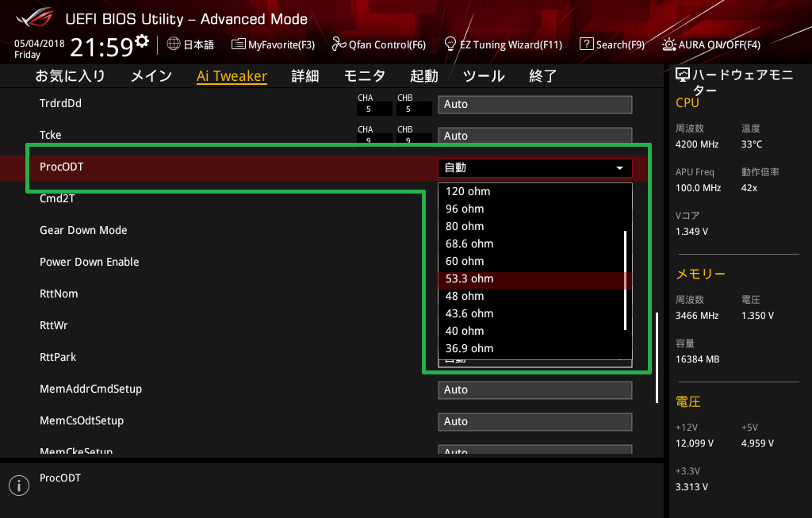The width and height of the screenshot is (812, 518).
Task: Click the Search(F9) label
Action: [x=620, y=44]
